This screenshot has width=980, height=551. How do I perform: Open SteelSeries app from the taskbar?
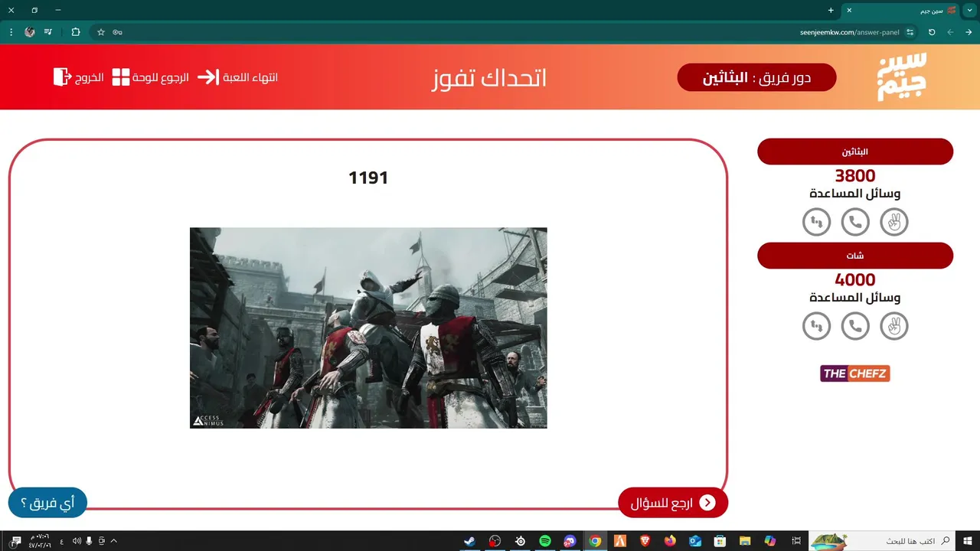point(520,541)
